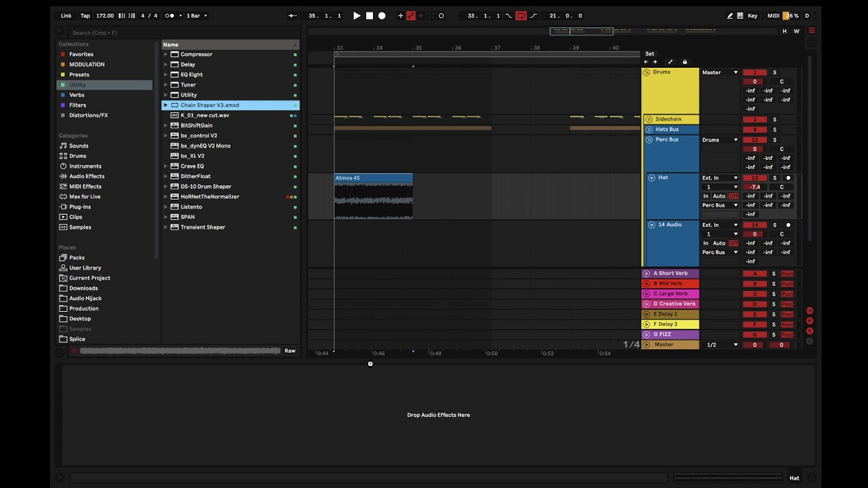Open the Drums category
The image size is (868, 488).
77,156
